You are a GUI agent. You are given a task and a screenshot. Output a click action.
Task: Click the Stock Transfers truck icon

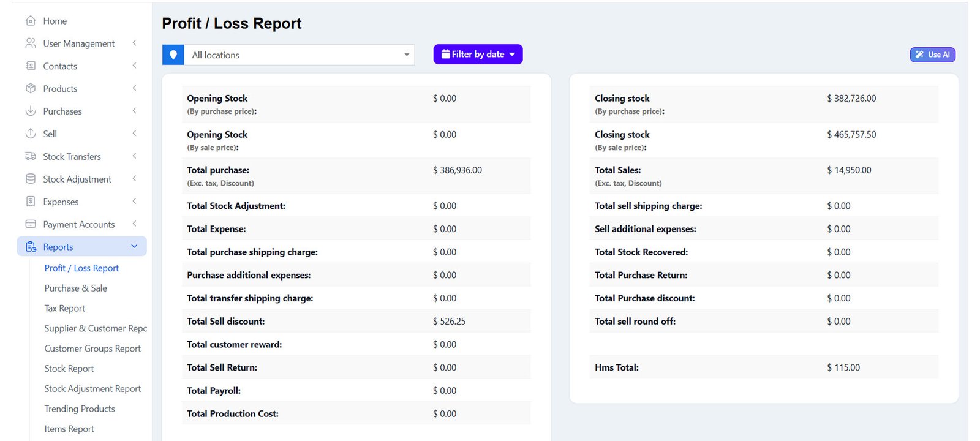31,157
